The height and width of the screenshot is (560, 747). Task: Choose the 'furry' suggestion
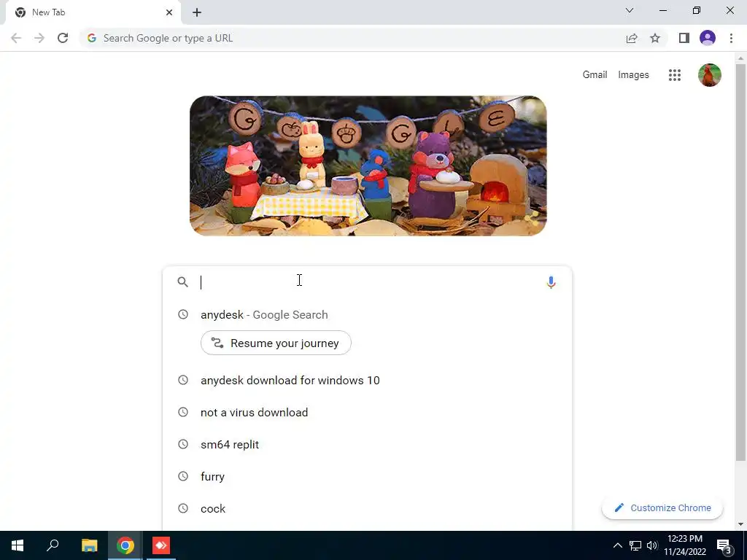point(367,477)
